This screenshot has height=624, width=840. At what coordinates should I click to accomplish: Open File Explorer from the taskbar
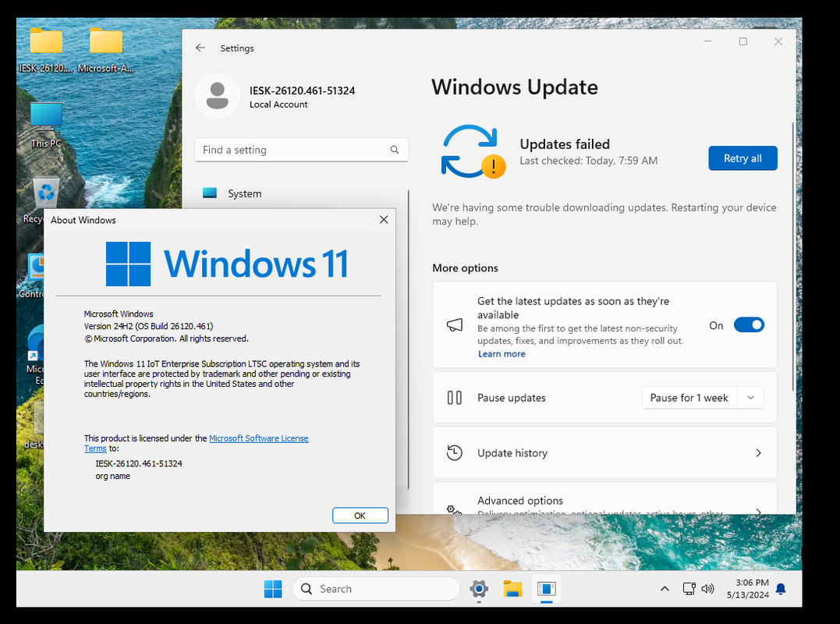pyautogui.click(x=512, y=589)
